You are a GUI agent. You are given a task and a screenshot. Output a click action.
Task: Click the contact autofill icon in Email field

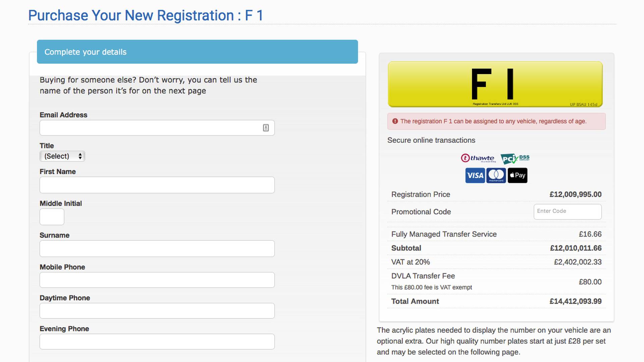click(x=266, y=128)
